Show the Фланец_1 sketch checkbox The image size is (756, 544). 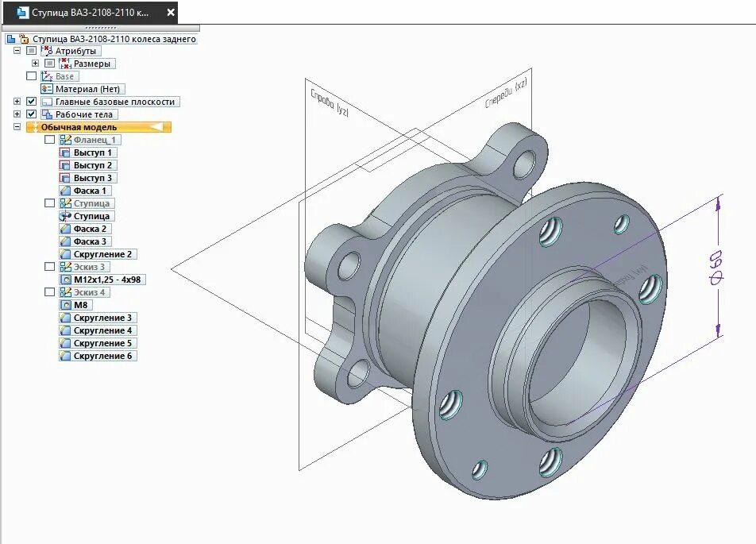50,140
